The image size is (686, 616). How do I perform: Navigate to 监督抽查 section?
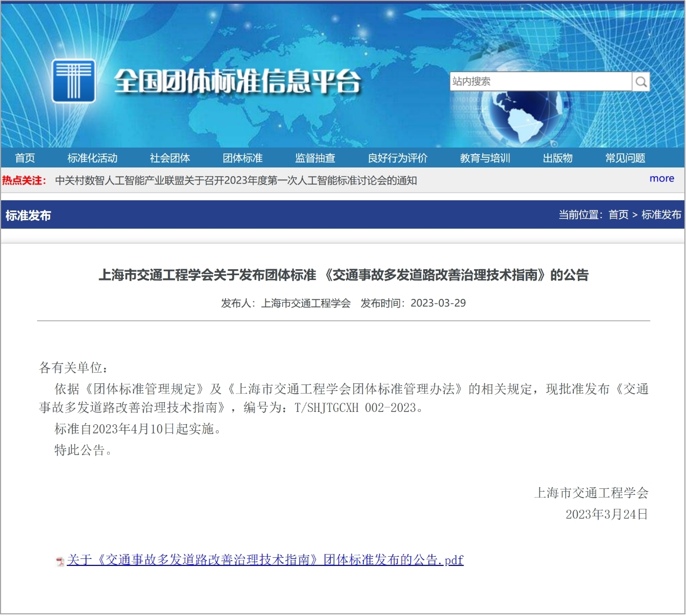(x=315, y=158)
